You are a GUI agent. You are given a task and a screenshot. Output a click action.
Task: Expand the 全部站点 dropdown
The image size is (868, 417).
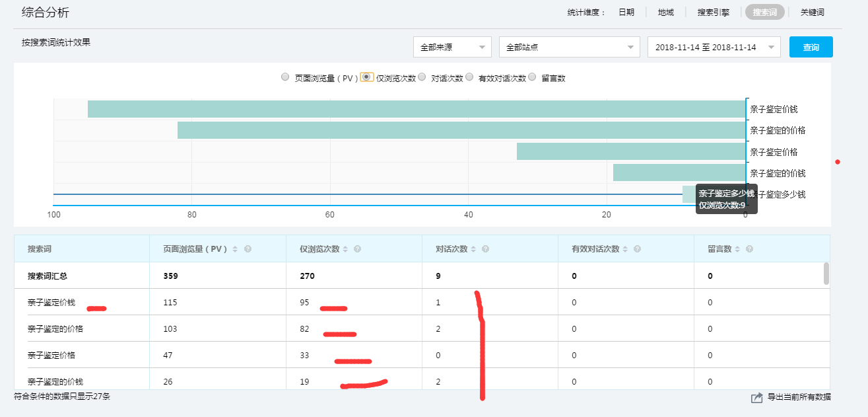coord(569,48)
